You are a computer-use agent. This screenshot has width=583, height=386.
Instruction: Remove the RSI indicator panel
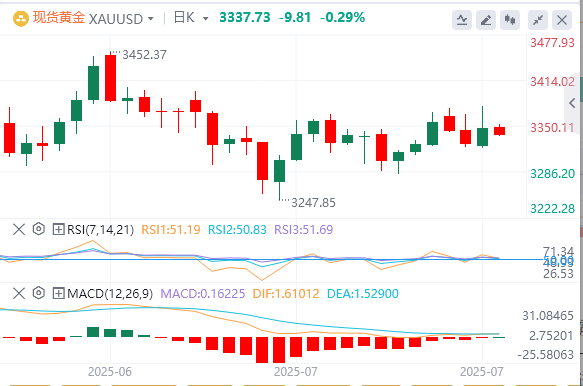[x=19, y=229]
